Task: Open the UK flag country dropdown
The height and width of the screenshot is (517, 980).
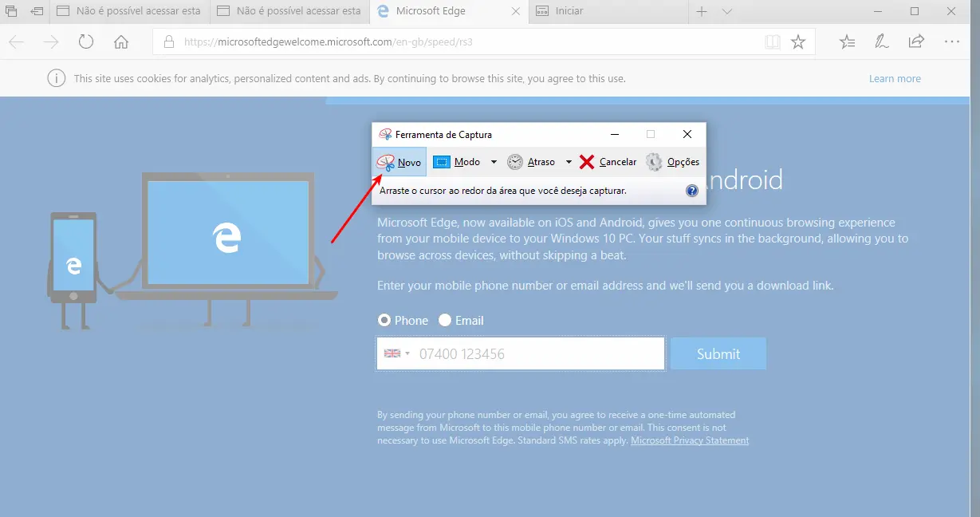Action: [396, 353]
